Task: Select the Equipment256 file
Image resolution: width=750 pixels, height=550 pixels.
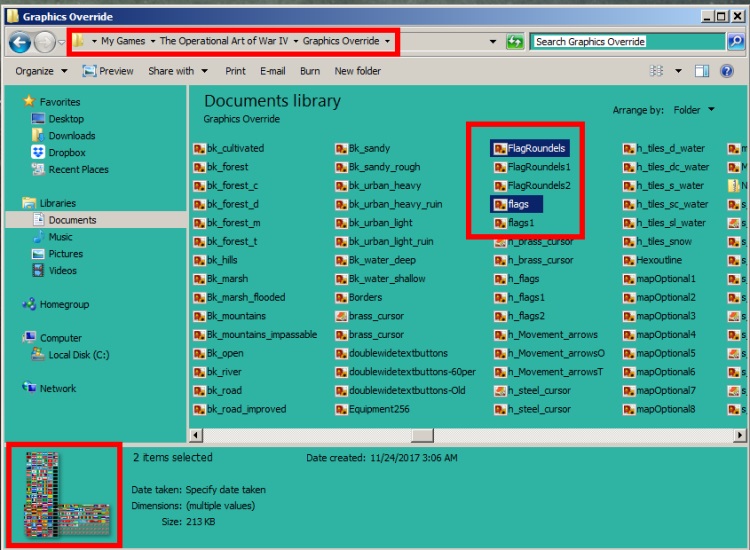Action: click(x=372, y=409)
